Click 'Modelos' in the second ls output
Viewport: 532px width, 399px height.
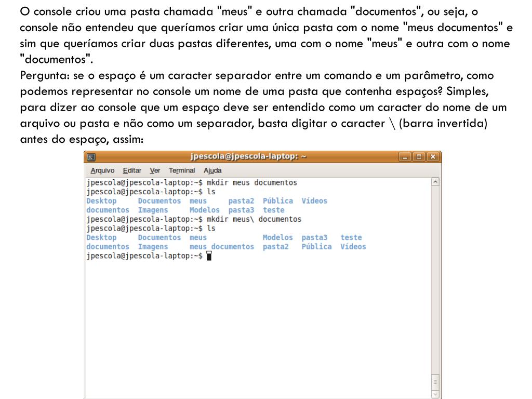277,237
